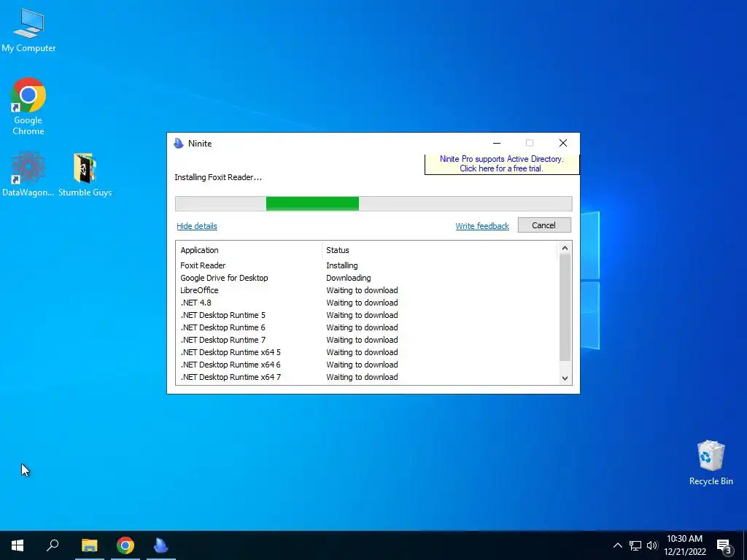Open DataWagon desktop shortcut
Screen dimensions: 747x560
click(28, 174)
